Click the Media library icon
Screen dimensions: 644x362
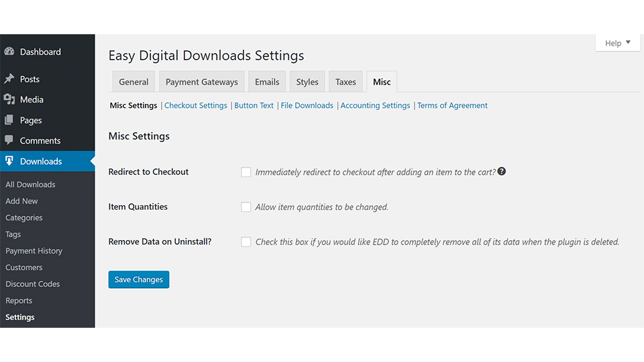(x=9, y=99)
